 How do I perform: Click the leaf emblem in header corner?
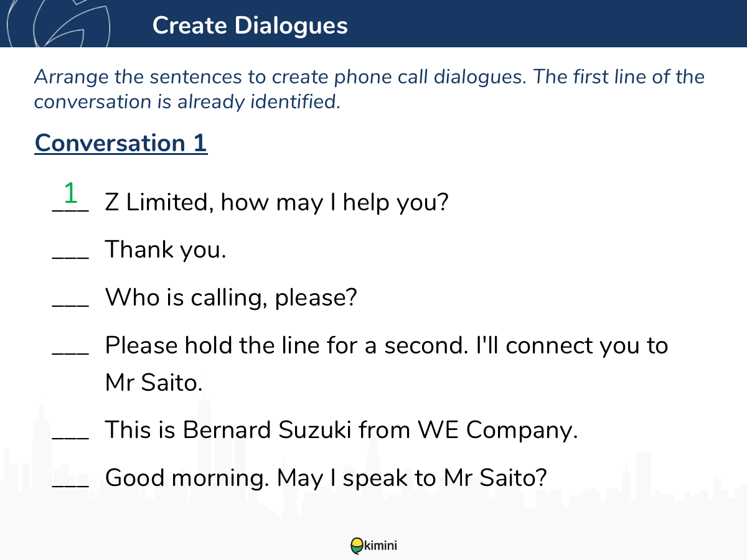click(x=59, y=24)
